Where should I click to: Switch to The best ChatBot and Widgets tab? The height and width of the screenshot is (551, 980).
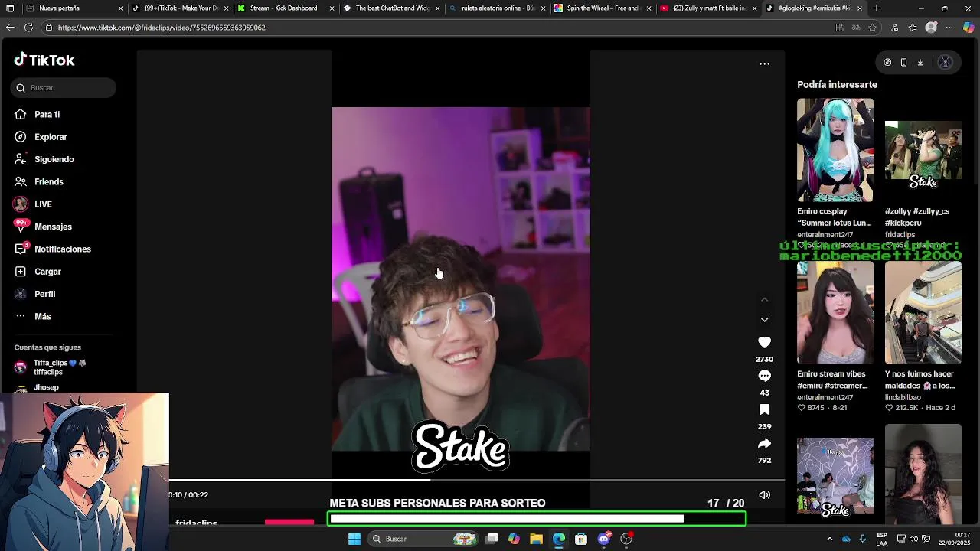coord(390,8)
